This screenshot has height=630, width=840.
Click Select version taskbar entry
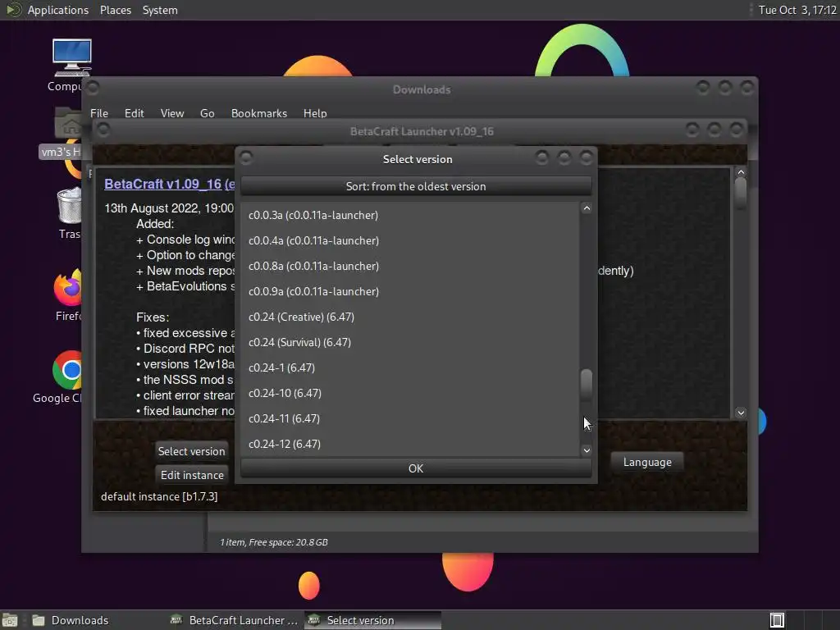click(x=373, y=620)
